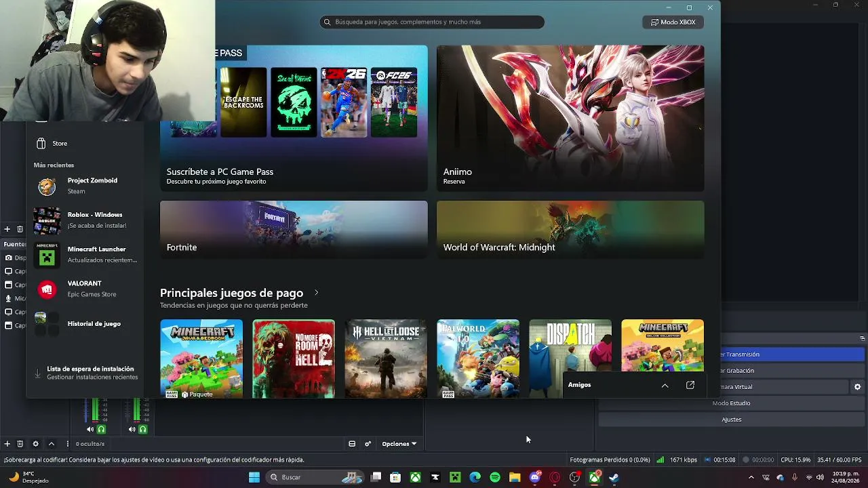Add a new OBS source

tap(7, 444)
